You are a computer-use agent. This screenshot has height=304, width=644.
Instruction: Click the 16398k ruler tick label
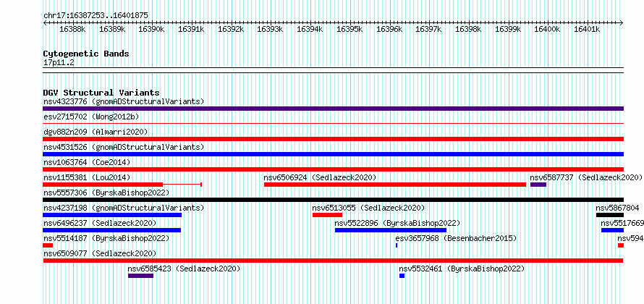[x=469, y=29]
